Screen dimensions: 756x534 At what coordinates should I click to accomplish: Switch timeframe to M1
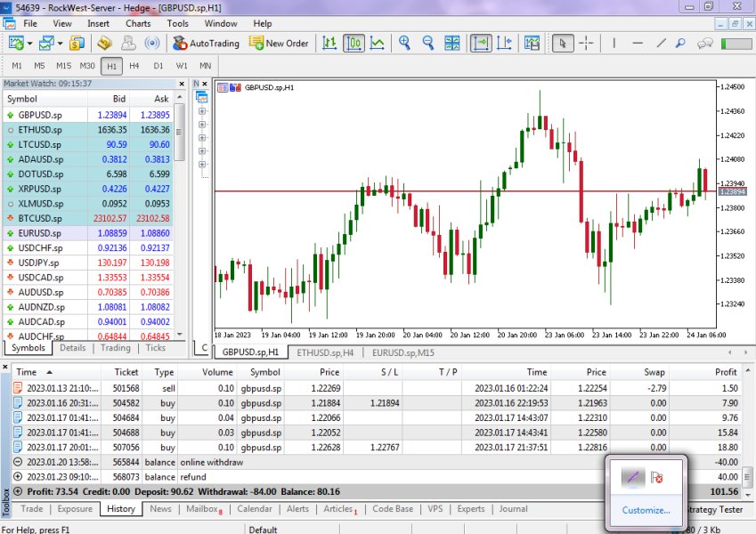click(17, 66)
